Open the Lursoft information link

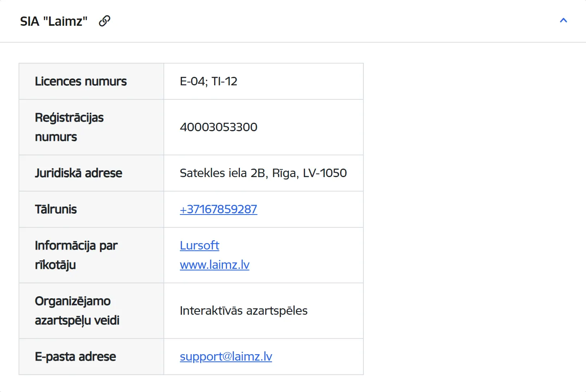click(200, 246)
